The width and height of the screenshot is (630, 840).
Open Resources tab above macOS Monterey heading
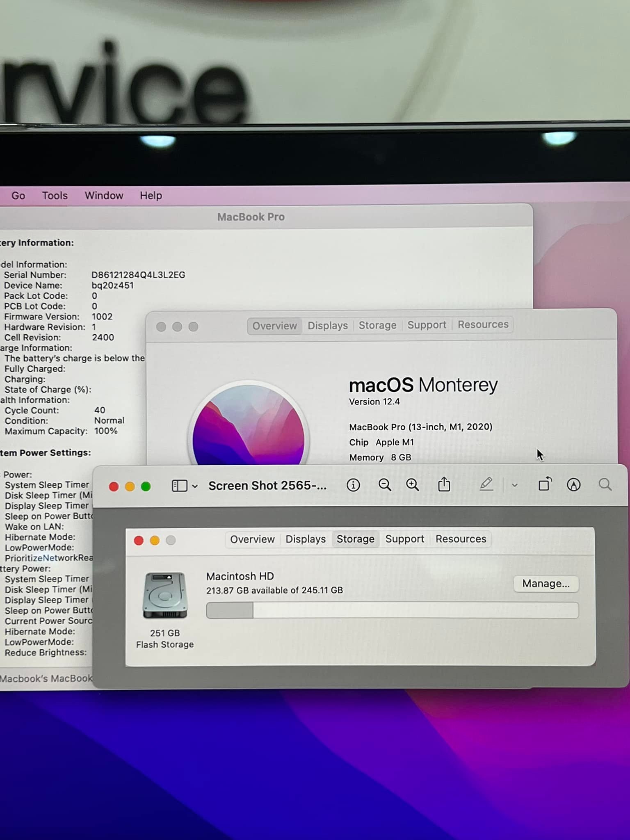483,324
